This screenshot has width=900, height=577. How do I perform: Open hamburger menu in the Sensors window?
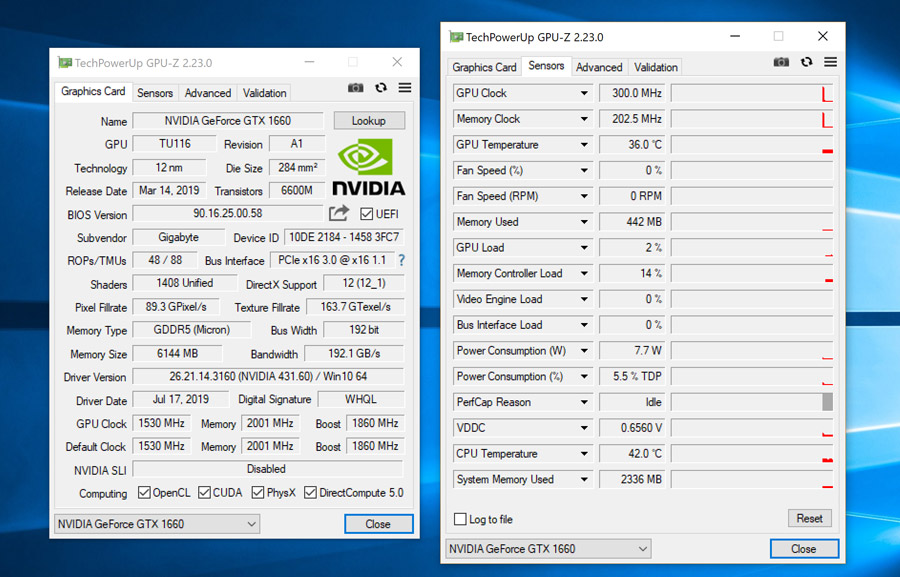831,62
